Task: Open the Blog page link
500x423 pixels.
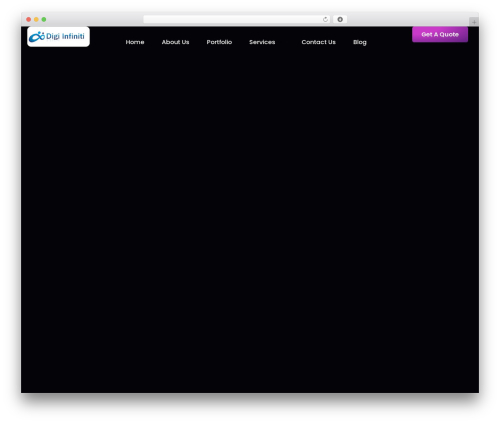Action: 360,42
